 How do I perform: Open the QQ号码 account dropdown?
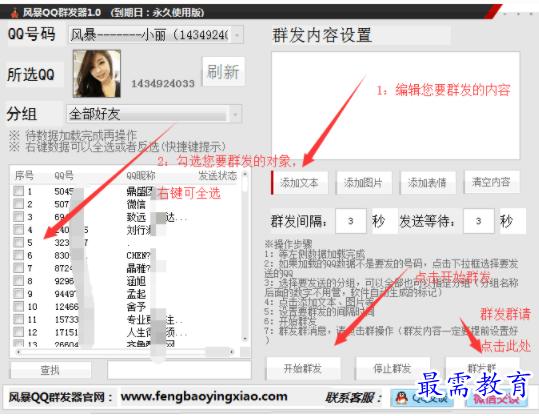pos(156,35)
